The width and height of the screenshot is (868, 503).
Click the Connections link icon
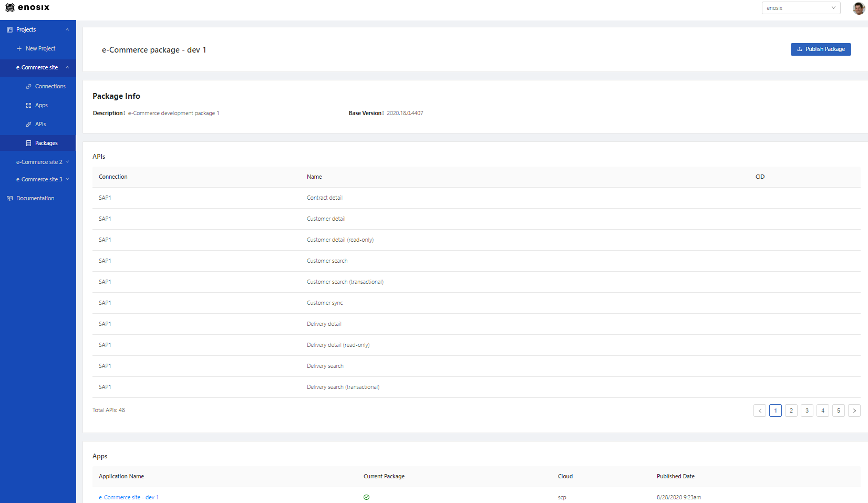point(28,86)
